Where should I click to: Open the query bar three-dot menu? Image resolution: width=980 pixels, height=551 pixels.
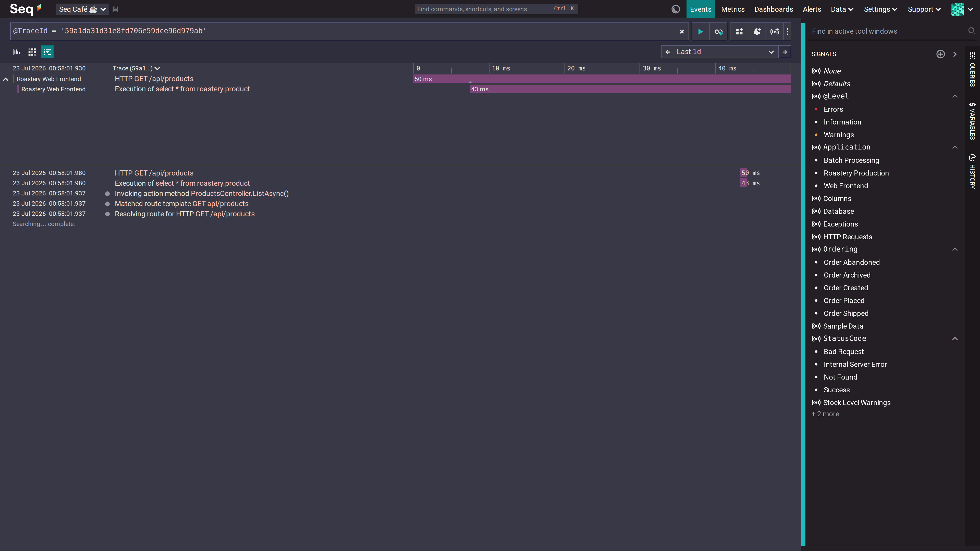(x=788, y=32)
